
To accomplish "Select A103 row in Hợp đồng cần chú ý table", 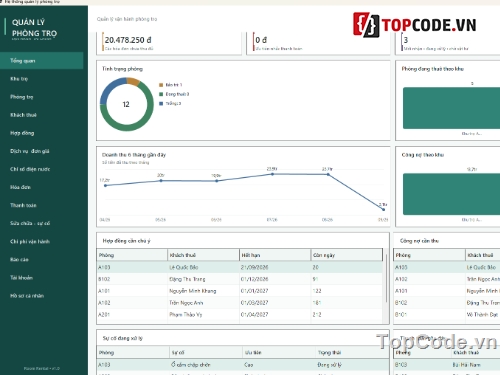I will click(240, 267).
